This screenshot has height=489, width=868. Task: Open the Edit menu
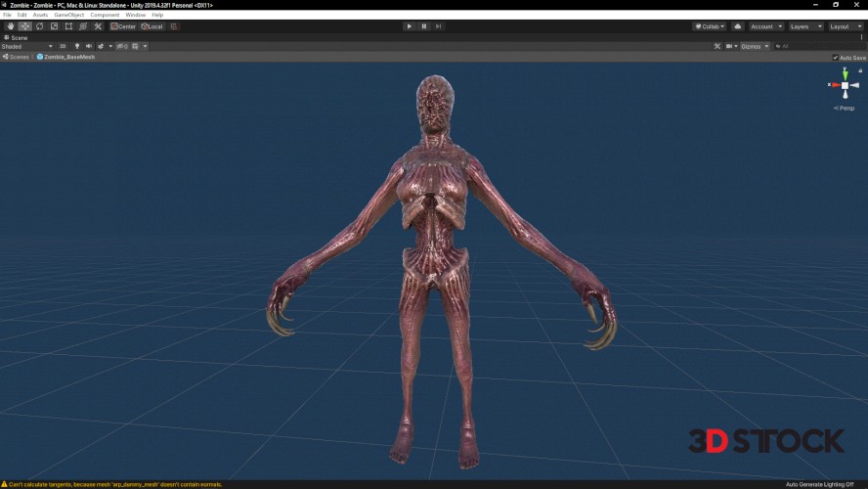pyautogui.click(x=22, y=15)
